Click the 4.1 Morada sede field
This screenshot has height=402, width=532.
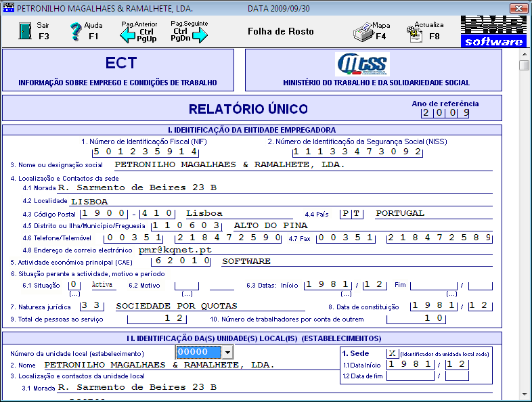point(275,188)
